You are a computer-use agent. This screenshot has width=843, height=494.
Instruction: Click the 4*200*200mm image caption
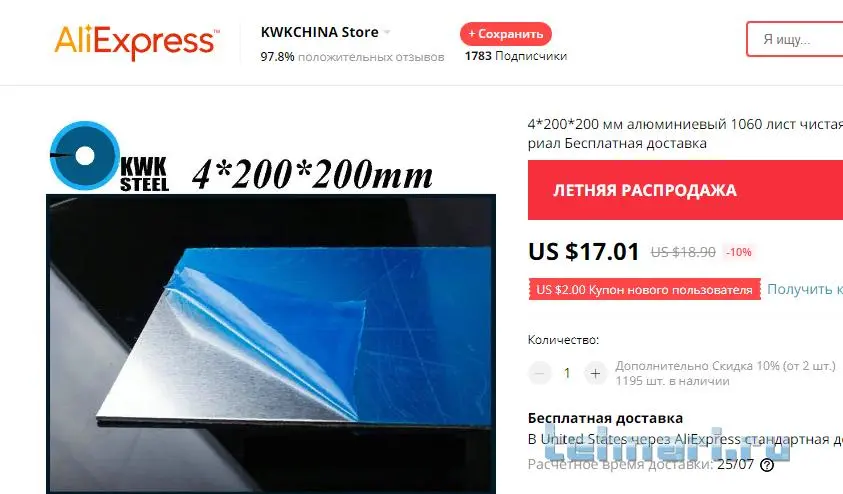pyautogui.click(x=312, y=175)
